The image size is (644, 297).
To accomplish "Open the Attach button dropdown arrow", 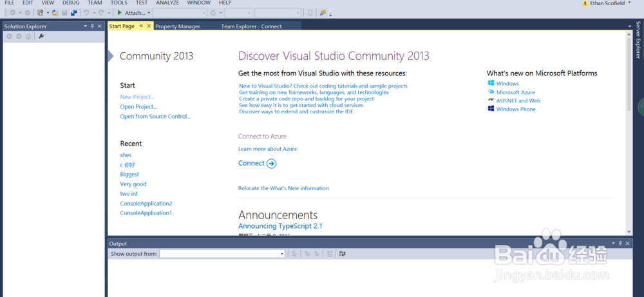I will (x=149, y=13).
